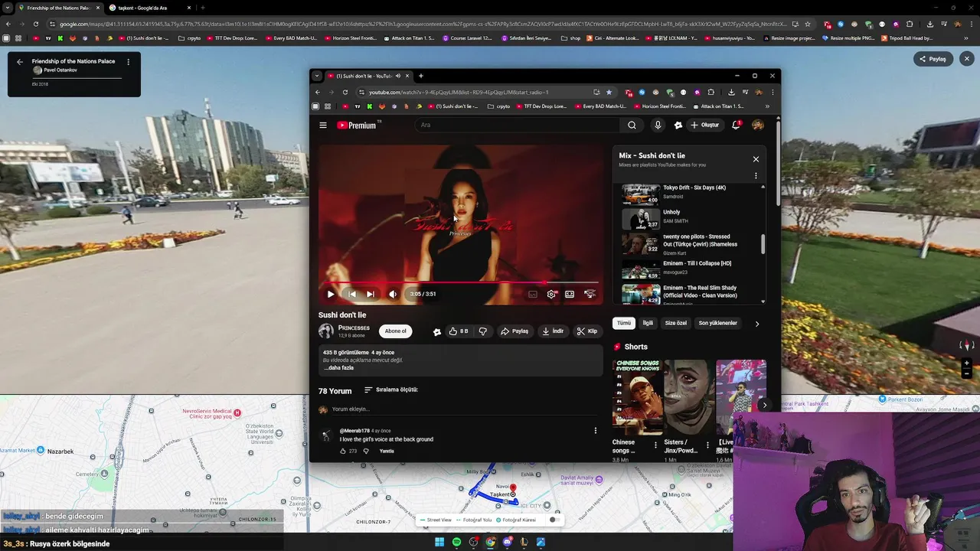Open the Windows Start menu

[439, 542]
